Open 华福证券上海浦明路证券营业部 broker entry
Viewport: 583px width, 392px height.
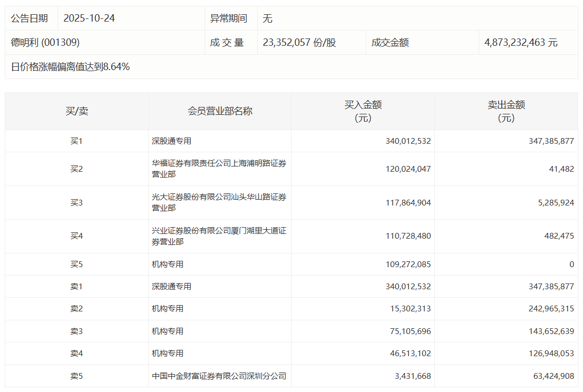219,169
